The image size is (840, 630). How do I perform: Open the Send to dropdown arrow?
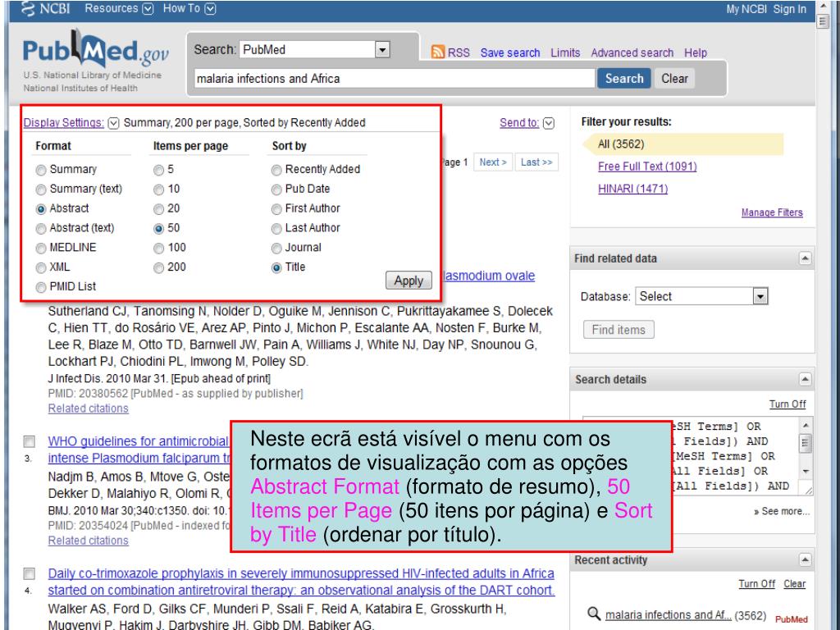click(x=549, y=123)
